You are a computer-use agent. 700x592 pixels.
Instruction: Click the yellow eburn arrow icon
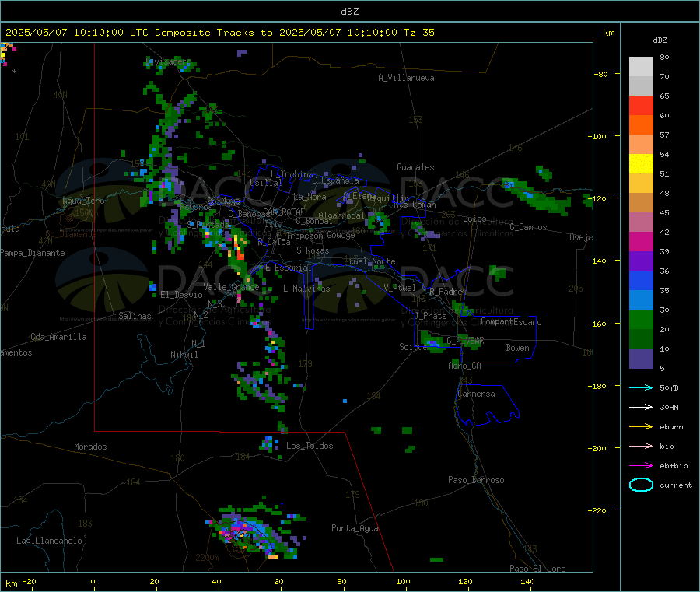(641, 426)
